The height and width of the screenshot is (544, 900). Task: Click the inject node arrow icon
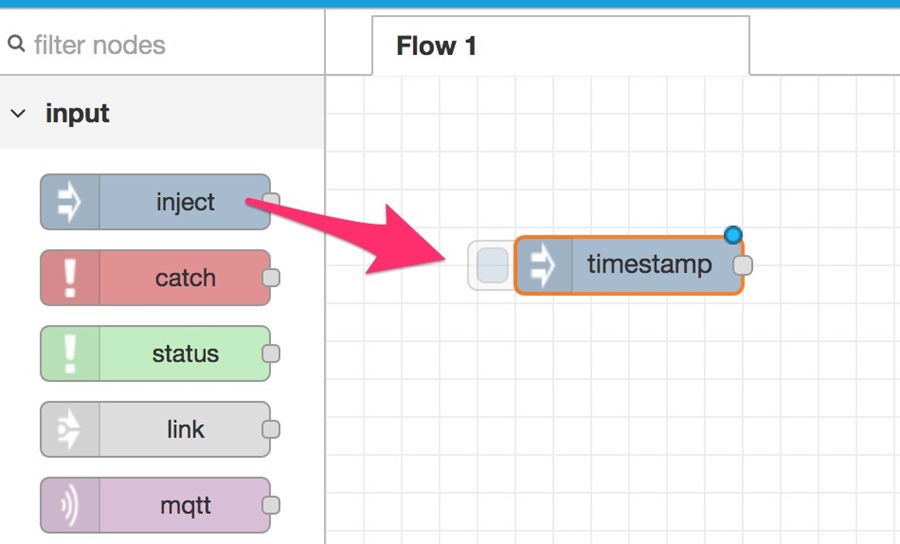[69, 202]
